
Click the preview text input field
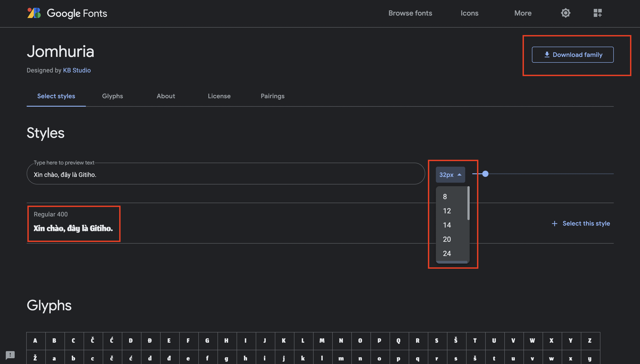pyautogui.click(x=225, y=174)
